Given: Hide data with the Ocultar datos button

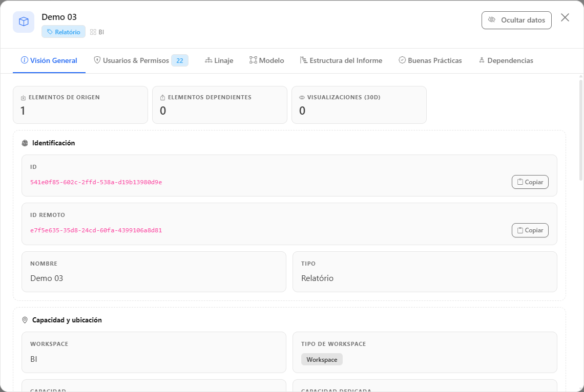Looking at the screenshot, I should click(516, 20).
